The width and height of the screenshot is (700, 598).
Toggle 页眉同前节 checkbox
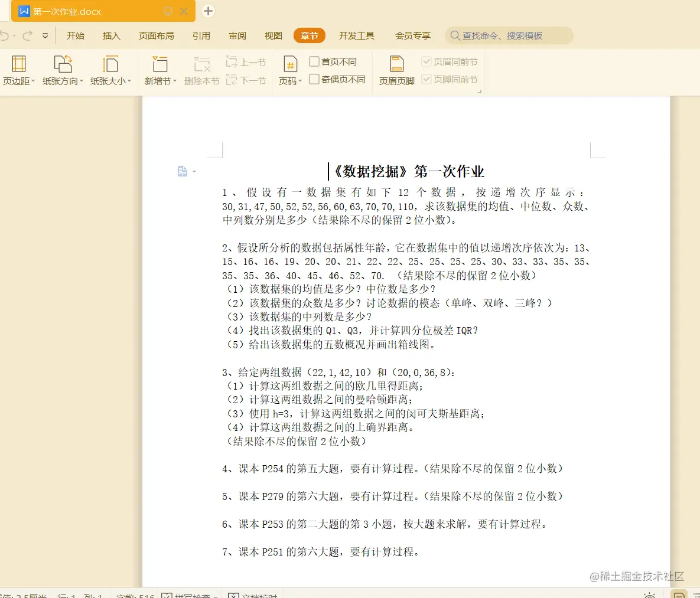(426, 61)
